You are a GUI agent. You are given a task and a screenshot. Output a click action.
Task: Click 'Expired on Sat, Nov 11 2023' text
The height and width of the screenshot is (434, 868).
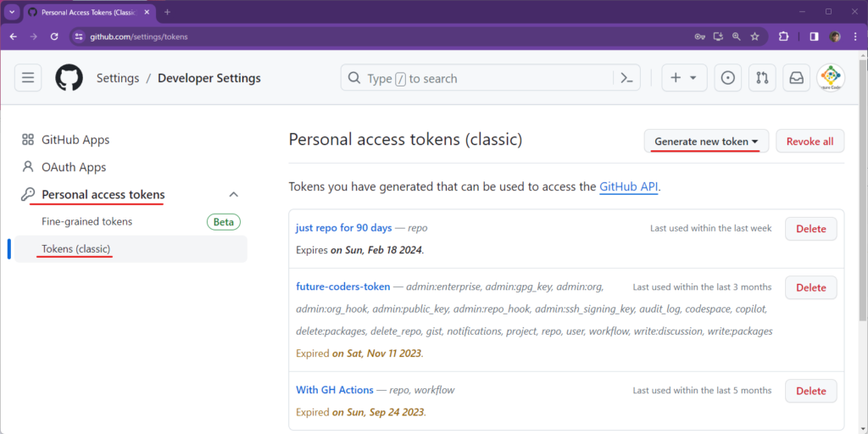coord(359,353)
